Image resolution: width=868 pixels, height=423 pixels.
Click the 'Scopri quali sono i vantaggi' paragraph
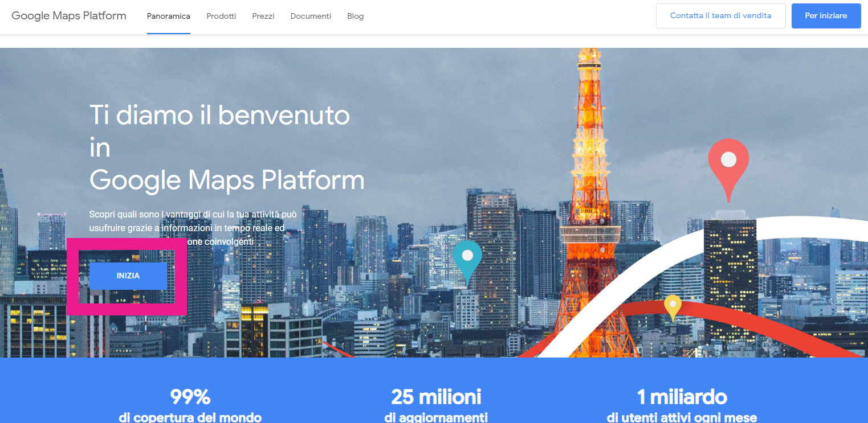tap(193, 228)
